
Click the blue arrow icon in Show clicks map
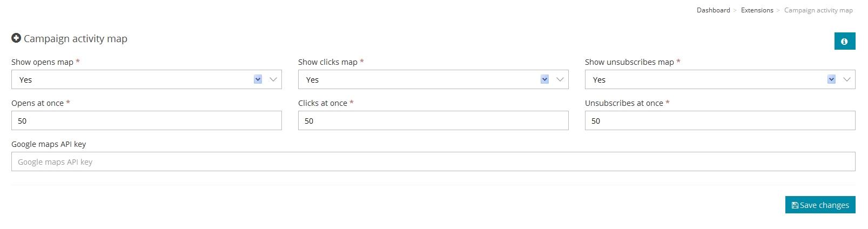click(x=544, y=79)
